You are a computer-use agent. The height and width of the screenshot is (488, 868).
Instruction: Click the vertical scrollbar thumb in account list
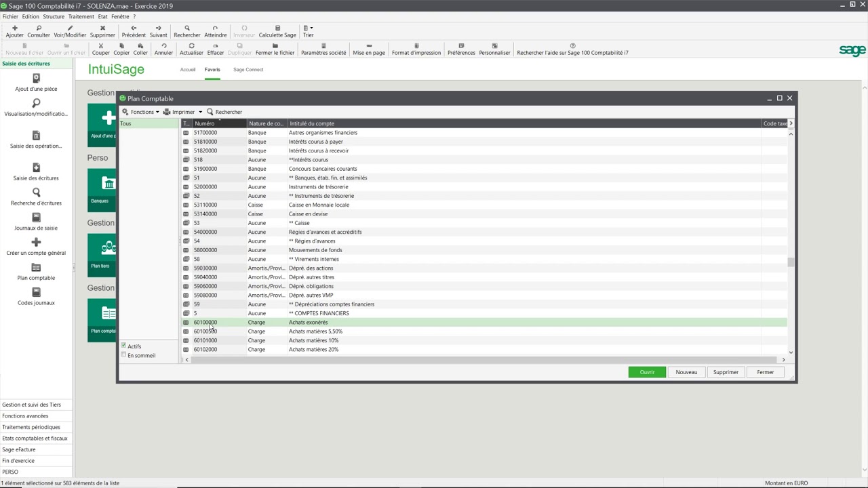point(791,262)
